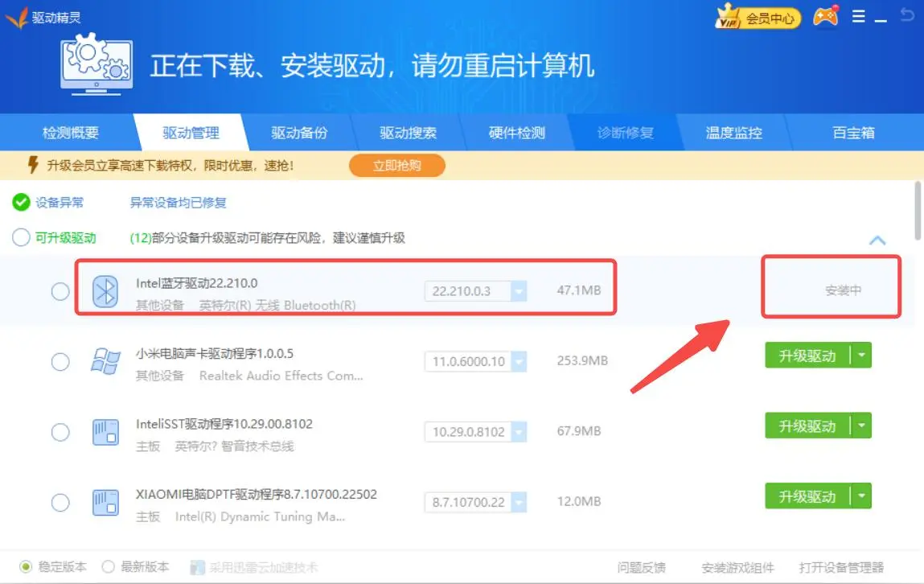Open version dropdown showing 11.0.6000.10
The height and width of the screenshot is (584, 924).
pos(518,362)
